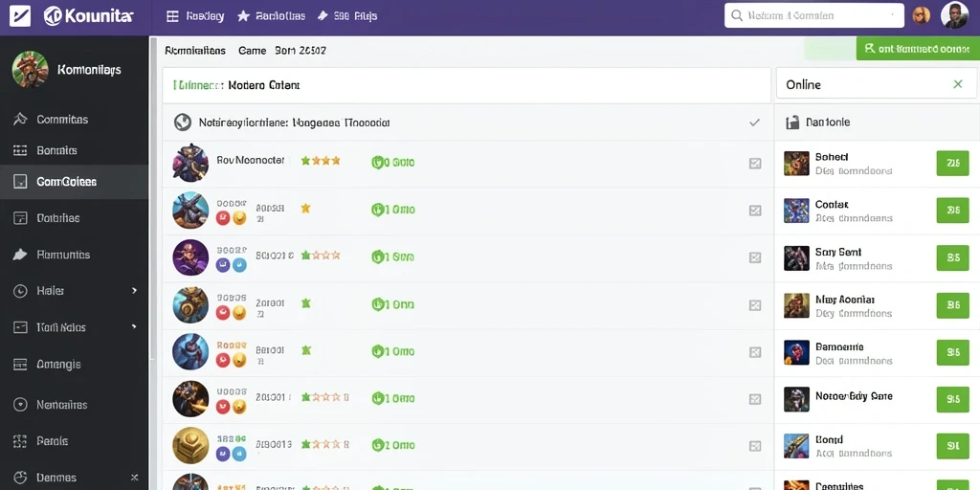Click the green button beside Notoer Ediy Sate
Image resolution: width=980 pixels, height=490 pixels.
952,399
